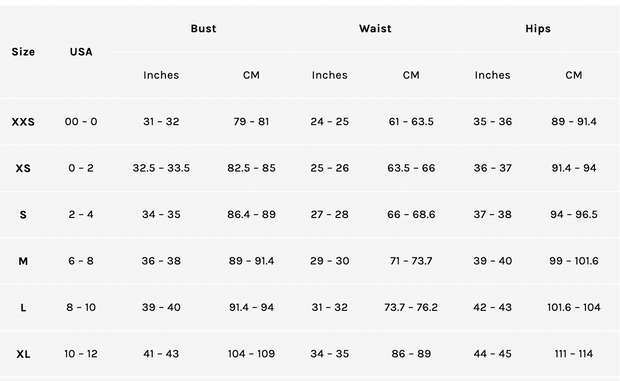Click the XS size row label
Image resolution: width=620 pixels, height=381 pixels.
pos(23,168)
